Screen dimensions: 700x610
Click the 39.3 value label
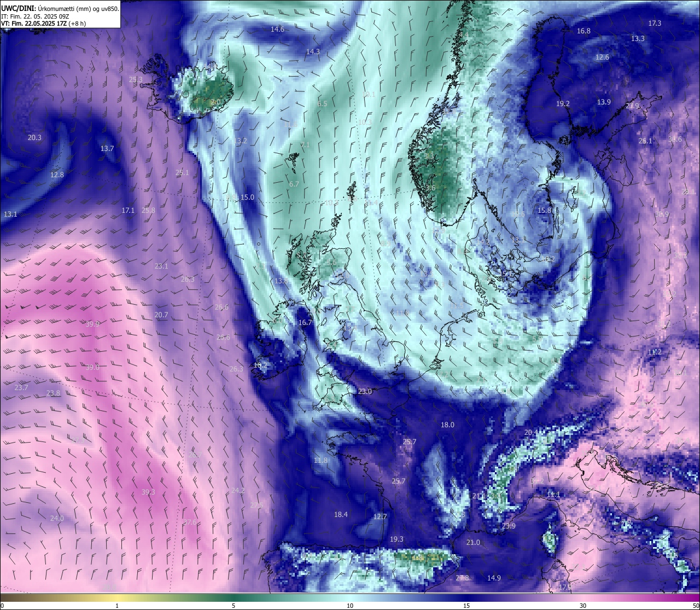click(148, 492)
